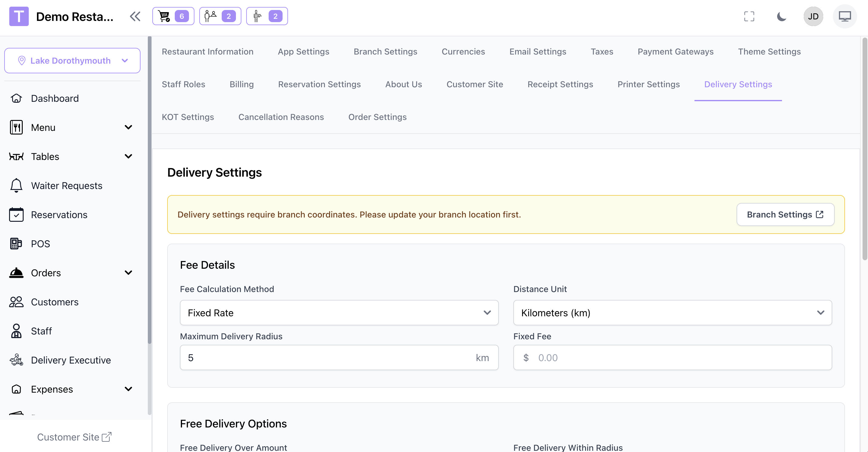Open Fee Calculation Method dropdown
Viewport: 868px width, 452px height.
click(339, 313)
